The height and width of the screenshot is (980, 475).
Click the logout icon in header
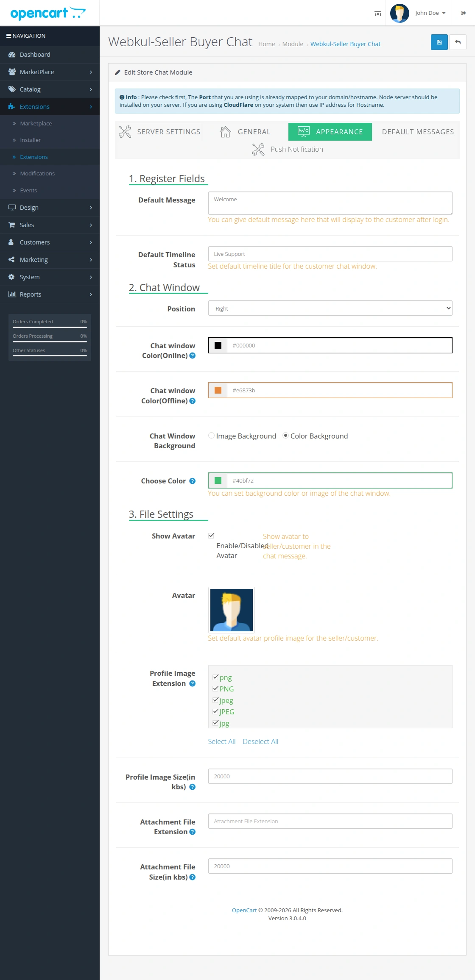[x=463, y=13]
